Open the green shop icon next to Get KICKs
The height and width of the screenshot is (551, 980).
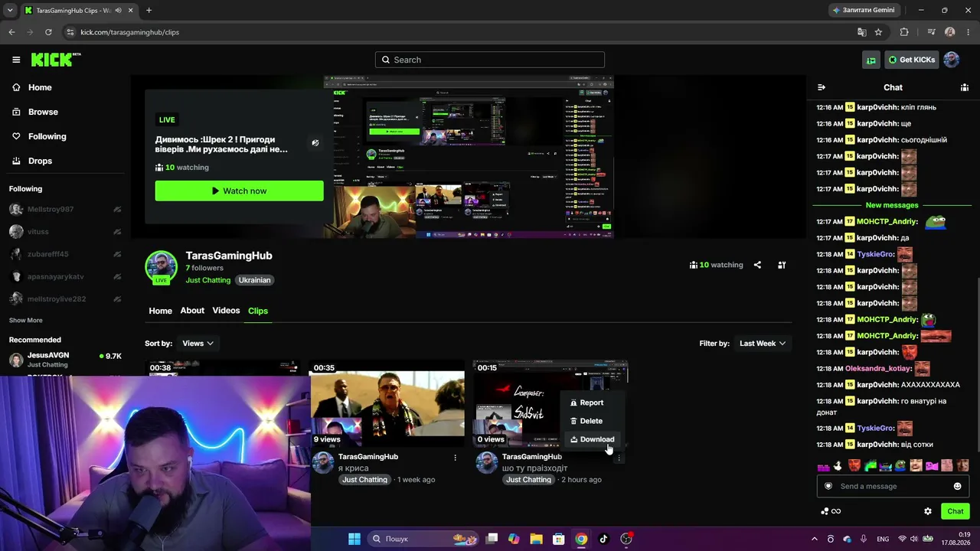coord(871,60)
